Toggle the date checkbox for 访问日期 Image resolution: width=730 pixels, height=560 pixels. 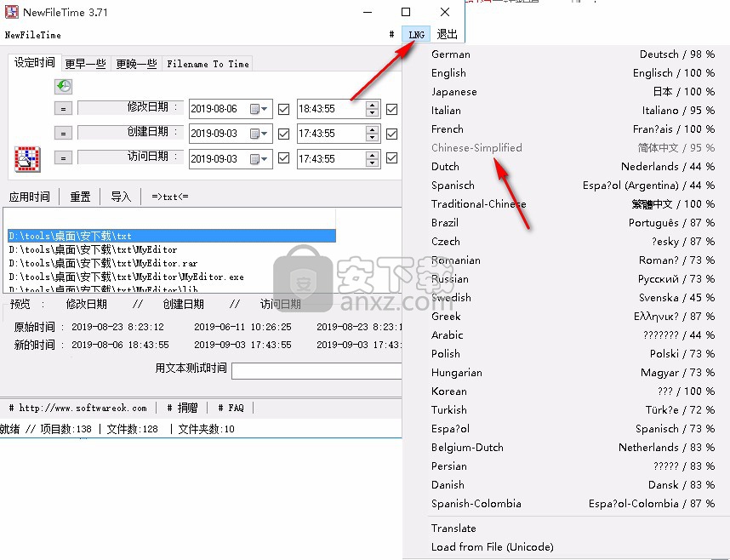click(x=283, y=158)
